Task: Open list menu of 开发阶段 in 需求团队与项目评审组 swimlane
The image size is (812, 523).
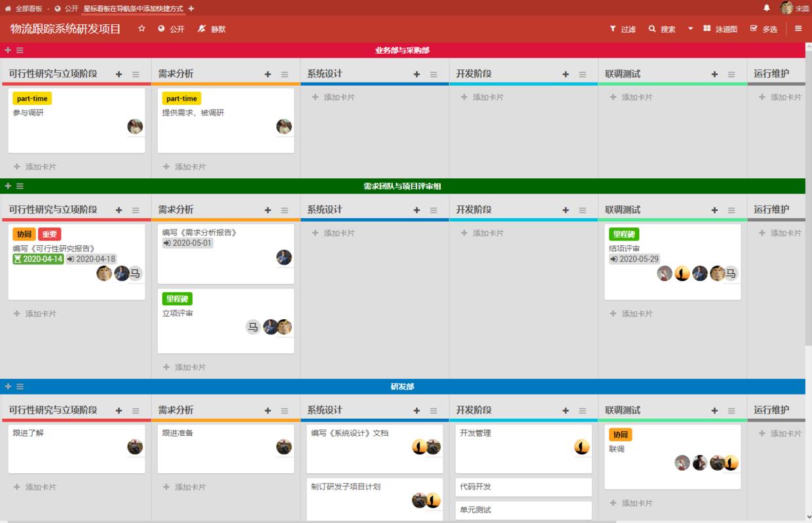Action: pos(583,210)
